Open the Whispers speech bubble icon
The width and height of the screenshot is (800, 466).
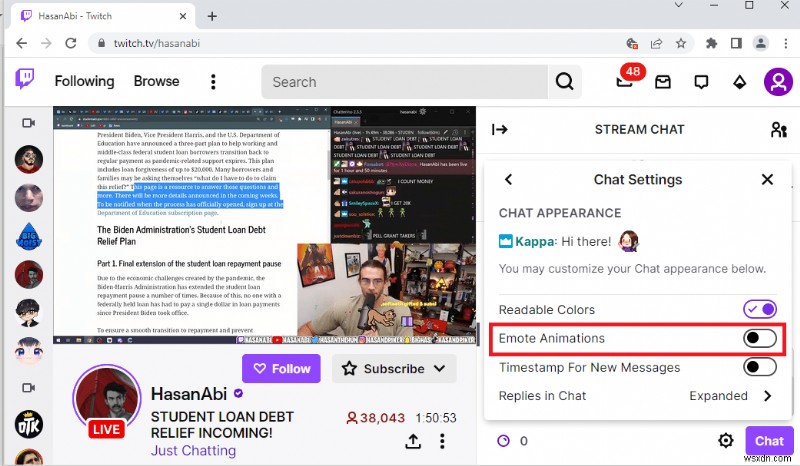[701, 82]
